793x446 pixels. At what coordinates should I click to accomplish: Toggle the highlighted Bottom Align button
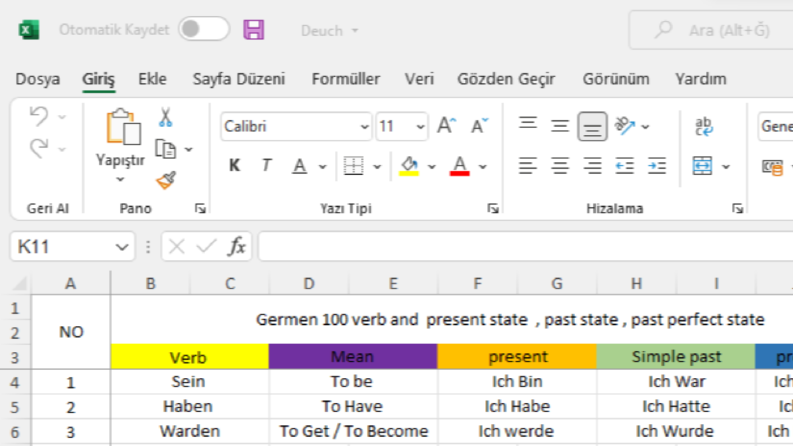coord(592,126)
